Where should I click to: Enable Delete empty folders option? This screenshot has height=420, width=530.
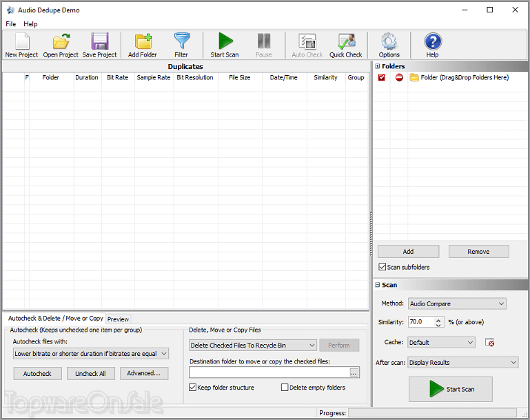click(x=285, y=388)
